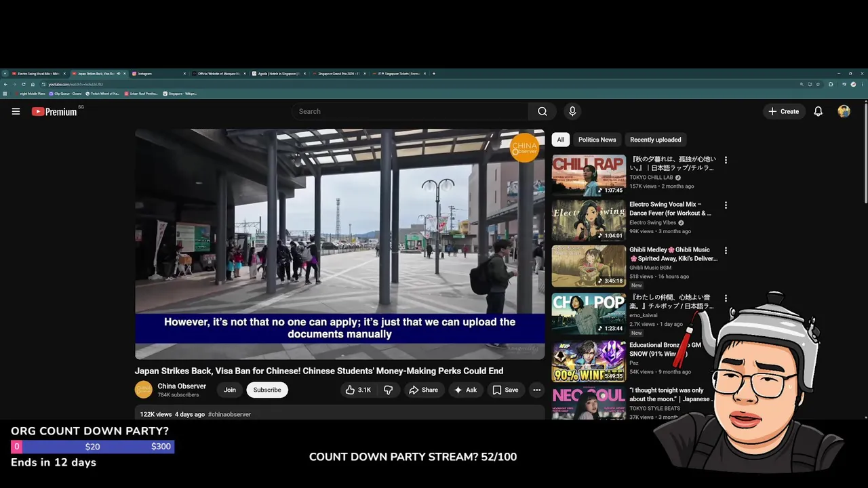
Task: Switch to Official Website of Marquee tab
Action: point(218,73)
